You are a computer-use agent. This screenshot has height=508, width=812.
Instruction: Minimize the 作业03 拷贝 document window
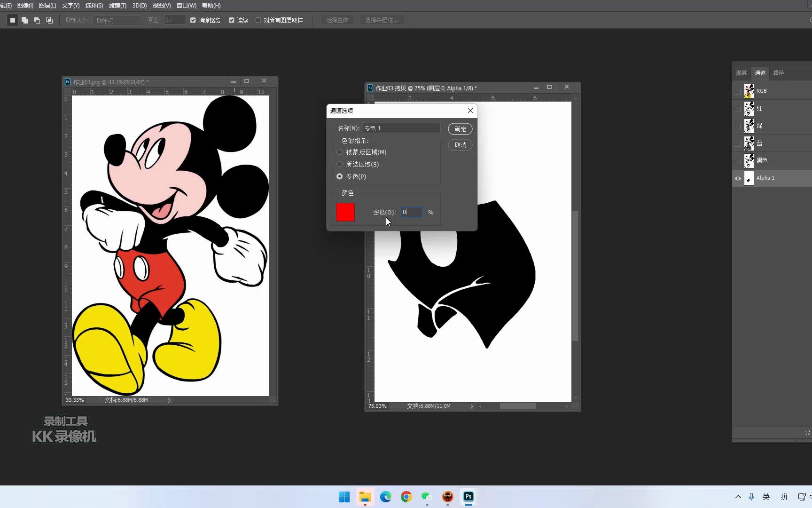(536, 87)
